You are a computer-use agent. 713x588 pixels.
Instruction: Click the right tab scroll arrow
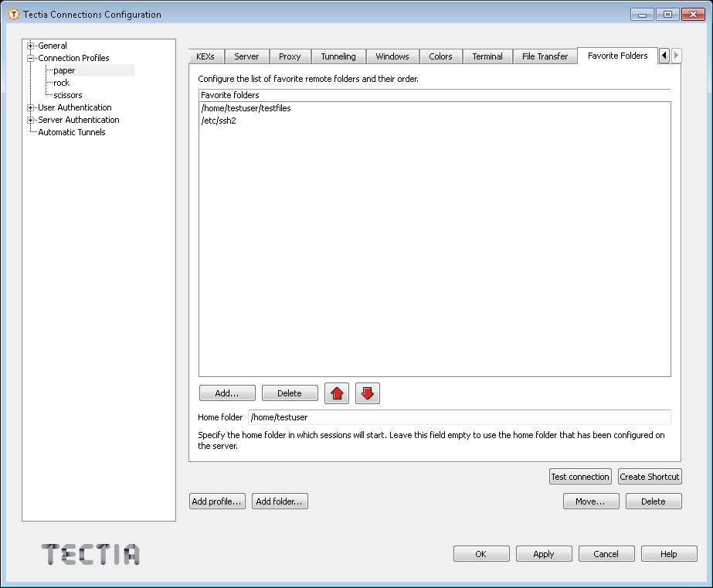click(675, 56)
